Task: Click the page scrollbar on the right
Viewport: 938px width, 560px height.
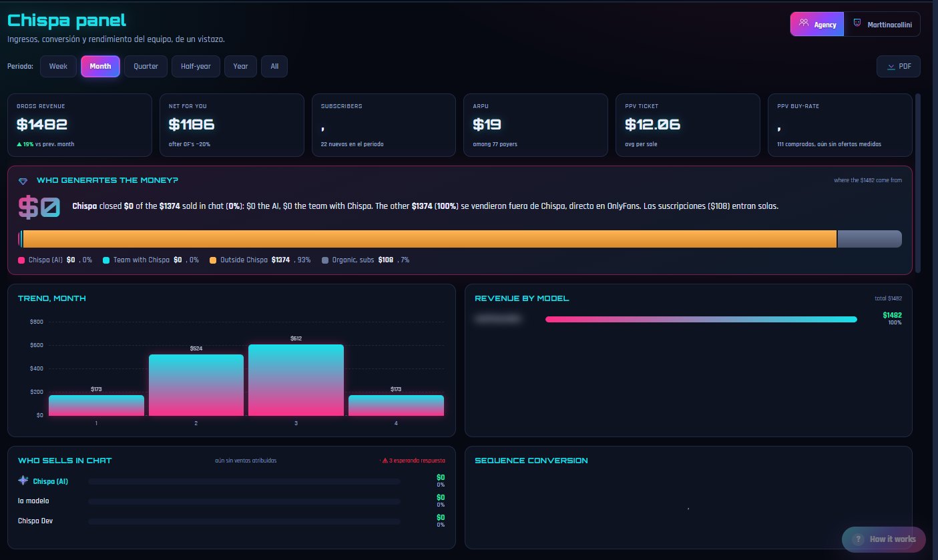Action: 918,184
